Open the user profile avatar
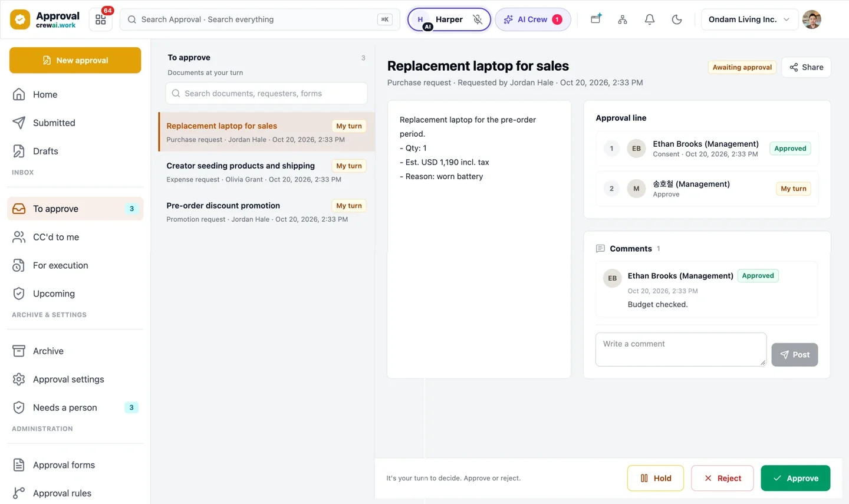This screenshot has width=849, height=504. click(x=812, y=19)
